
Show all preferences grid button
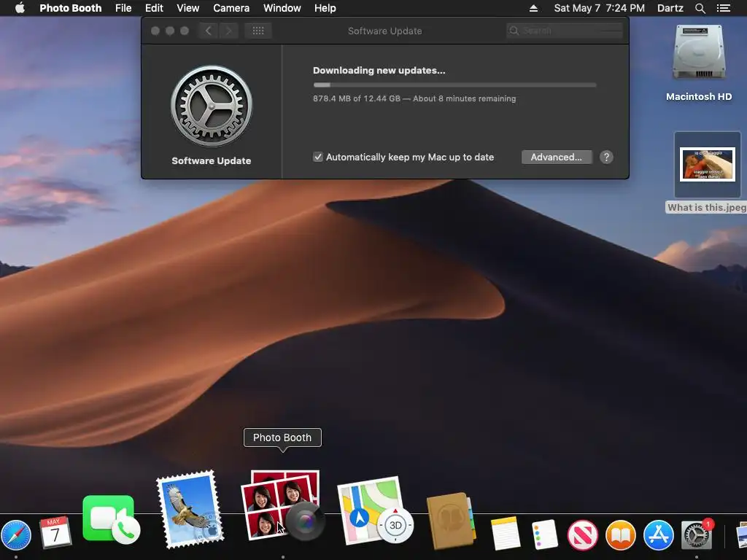(x=258, y=31)
